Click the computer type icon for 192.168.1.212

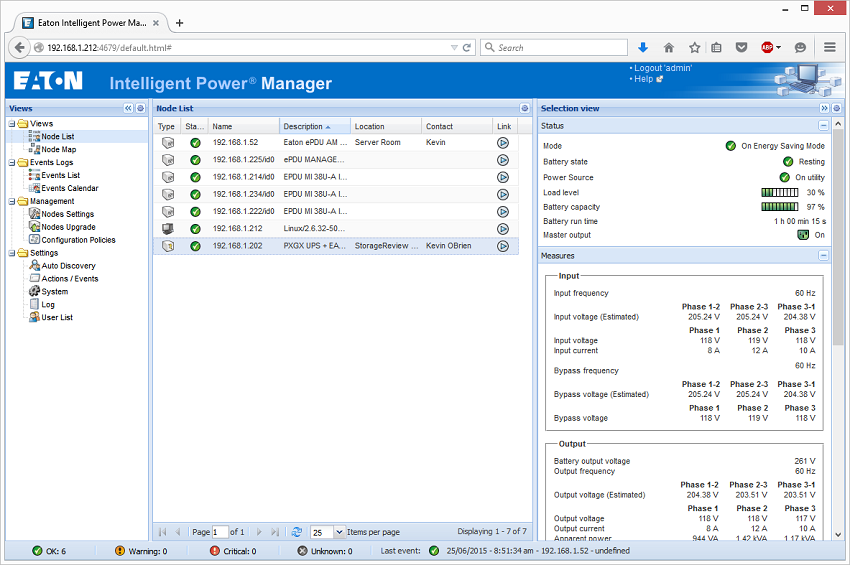[168, 229]
